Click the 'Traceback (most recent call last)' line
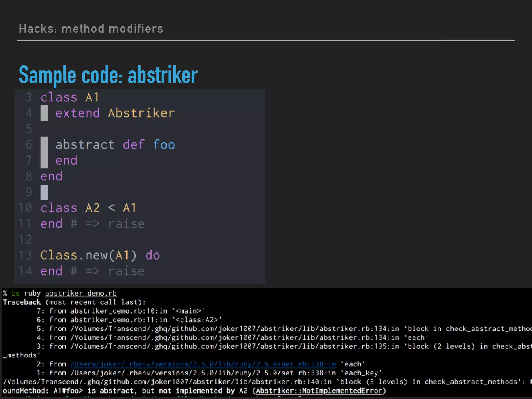 pyautogui.click(x=74, y=302)
